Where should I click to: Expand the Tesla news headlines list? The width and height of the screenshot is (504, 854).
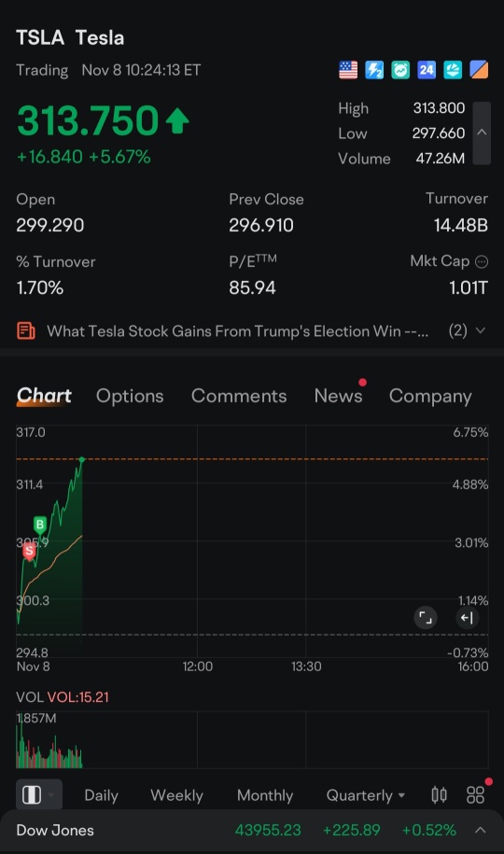[480, 330]
